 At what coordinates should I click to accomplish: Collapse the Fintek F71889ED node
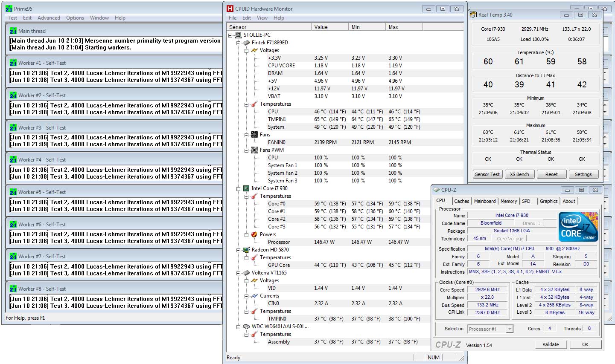pyautogui.click(x=239, y=43)
